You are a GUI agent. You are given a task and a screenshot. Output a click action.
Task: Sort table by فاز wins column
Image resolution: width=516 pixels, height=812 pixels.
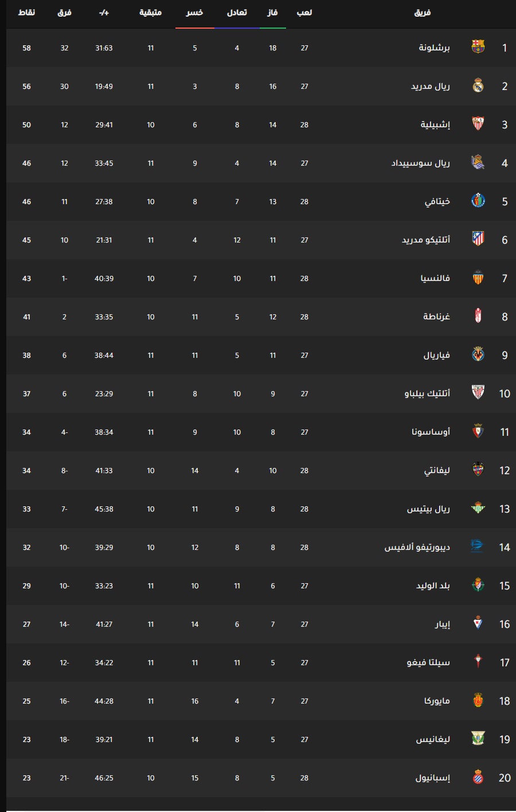pos(272,13)
